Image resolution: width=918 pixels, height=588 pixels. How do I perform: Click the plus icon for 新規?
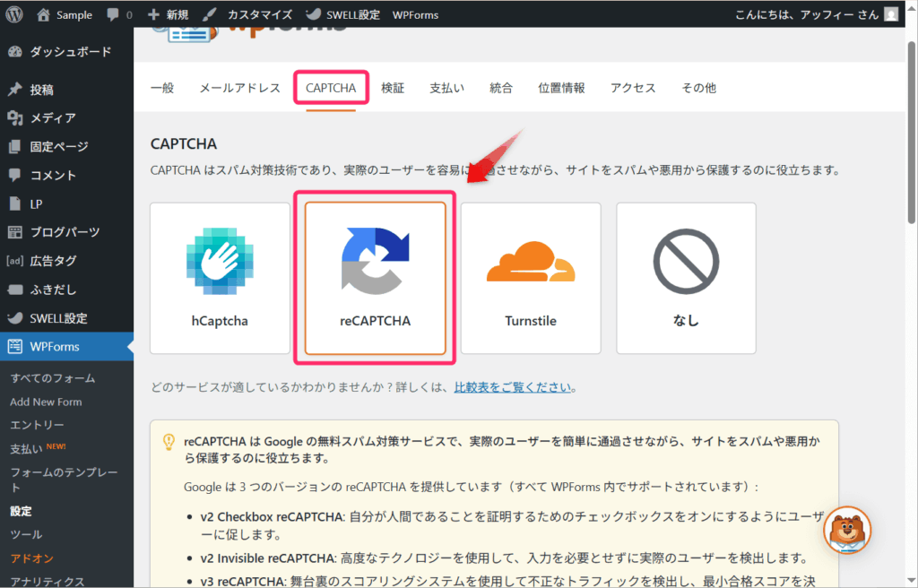pyautogui.click(x=153, y=14)
